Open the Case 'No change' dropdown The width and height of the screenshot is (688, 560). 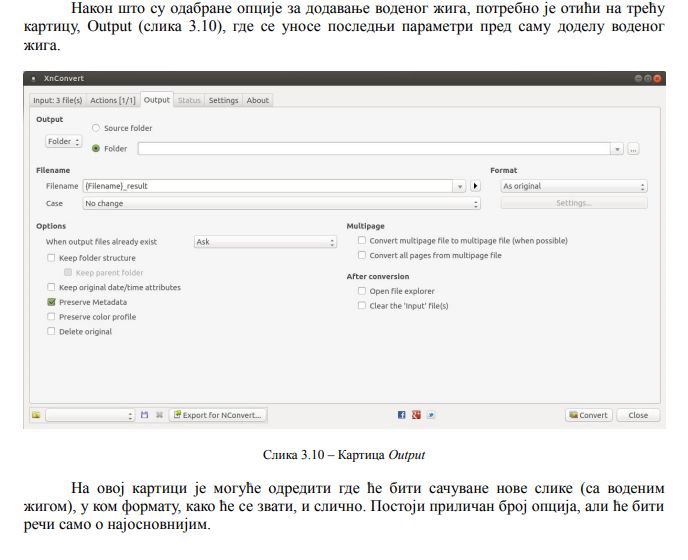pyautogui.click(x=281, y=203)
